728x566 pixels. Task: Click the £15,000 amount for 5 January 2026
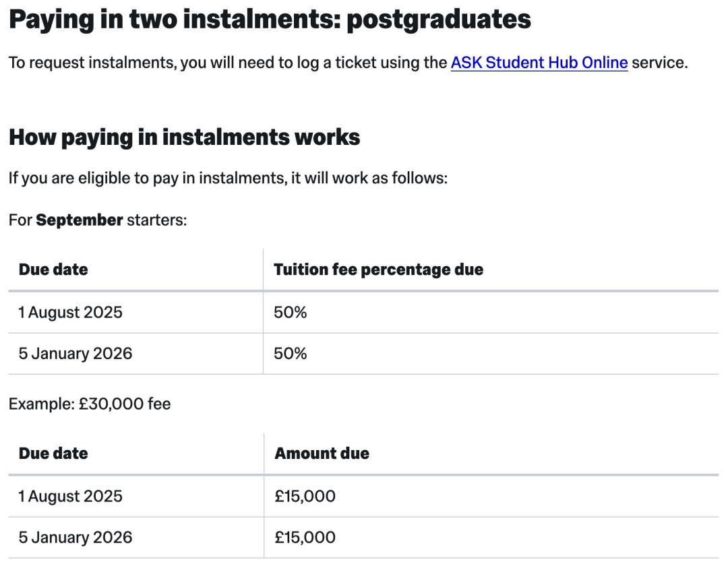[x=305, y=537]
